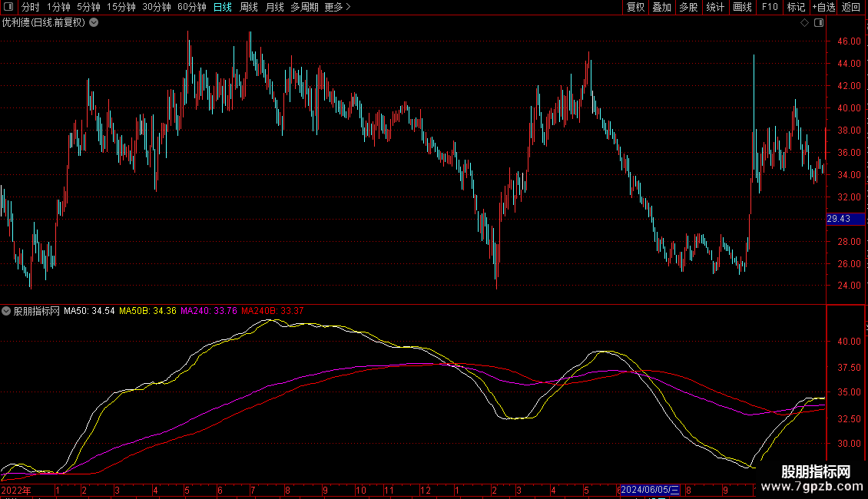Open the 画线 drawing tools
The width and height of the screenshot is (868, 499).
742,8
